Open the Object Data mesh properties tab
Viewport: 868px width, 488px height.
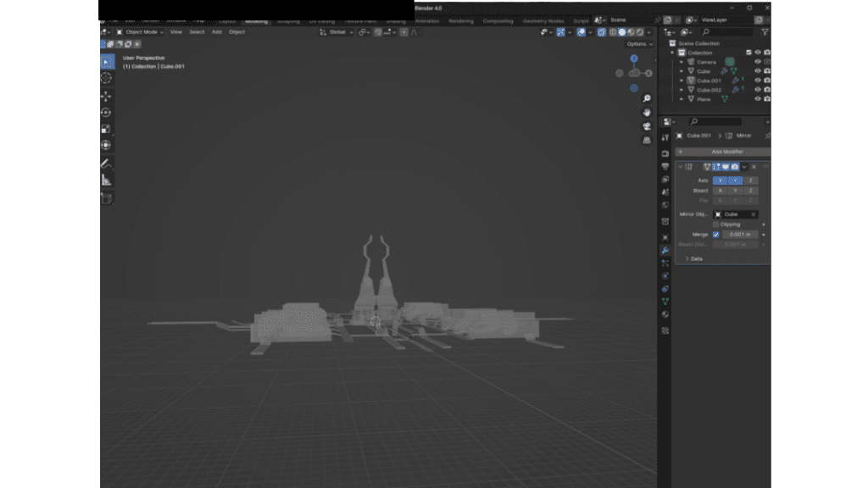tap(665, 302)
